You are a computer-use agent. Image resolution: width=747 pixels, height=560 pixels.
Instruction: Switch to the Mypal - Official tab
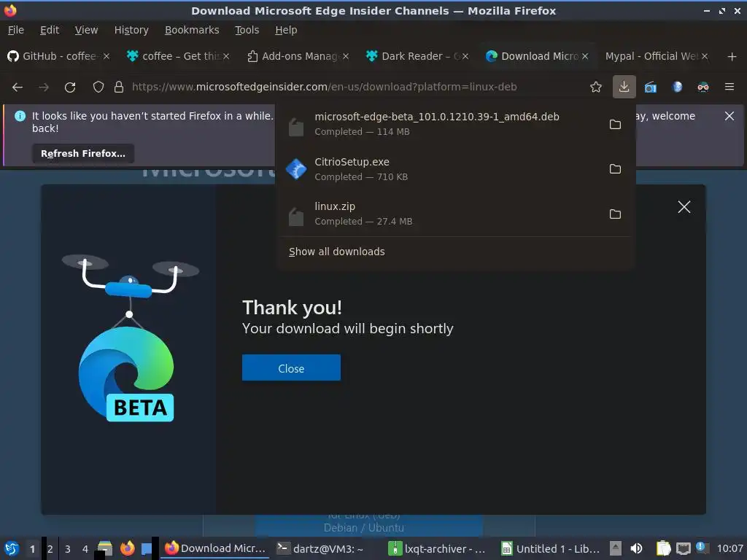click(x=657, y=56)
